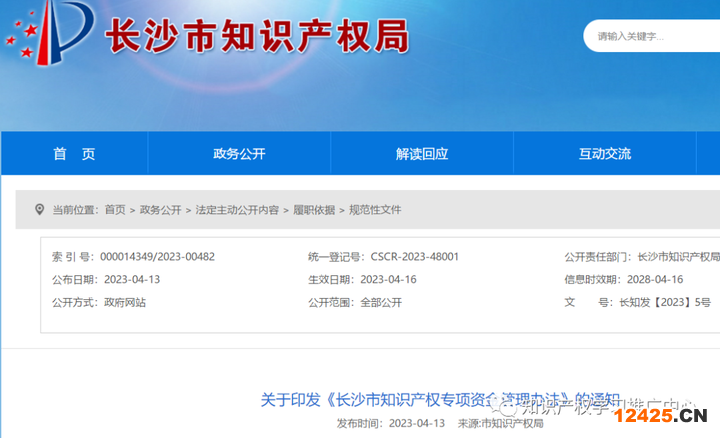Select the 互动交流 navigation tab
Screen dimensions: 720x438
pyautogui.click(x=604, y=154)
